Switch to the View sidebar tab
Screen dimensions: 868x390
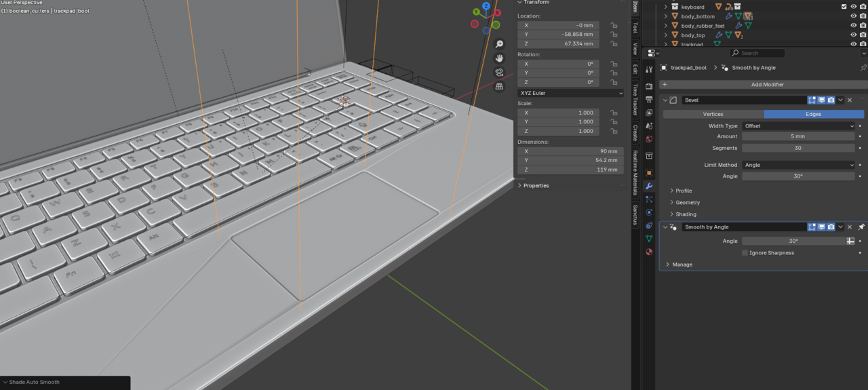pos(635,49)
